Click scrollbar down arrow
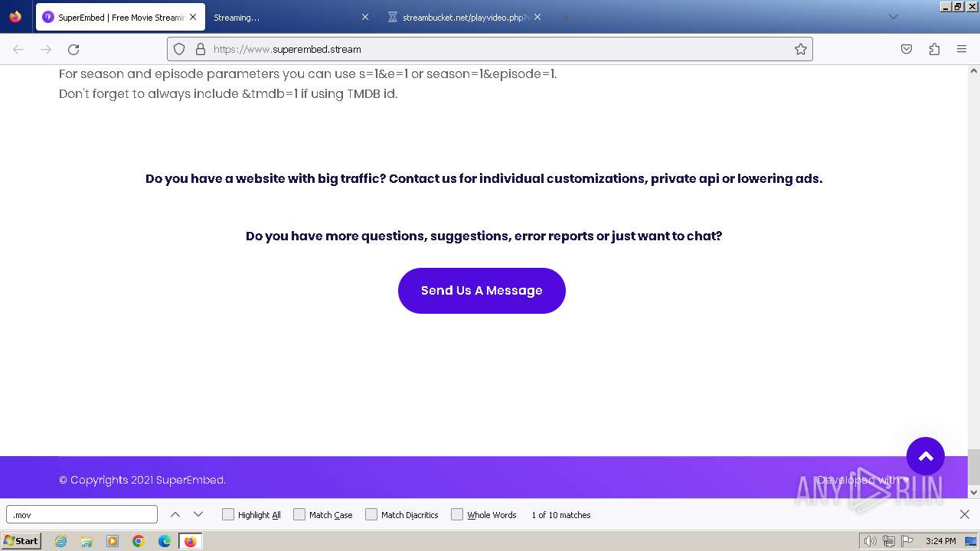 point(974,492)
